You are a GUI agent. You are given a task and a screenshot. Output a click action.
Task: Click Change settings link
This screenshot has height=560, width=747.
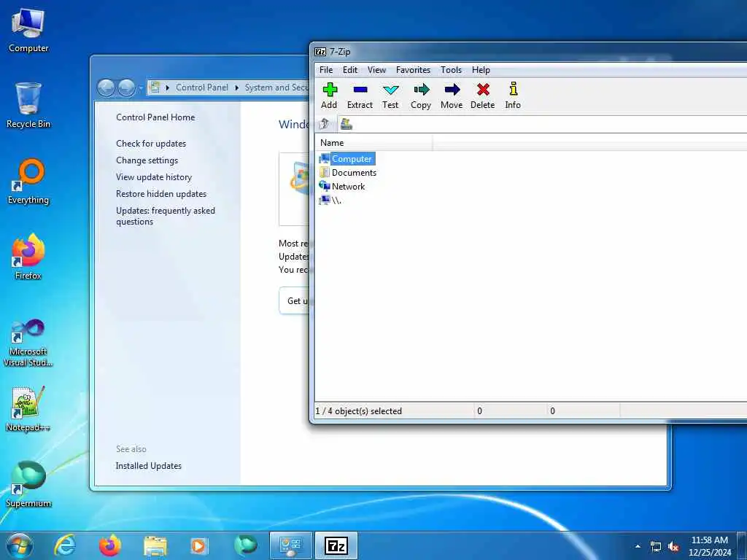click(147, 160)
